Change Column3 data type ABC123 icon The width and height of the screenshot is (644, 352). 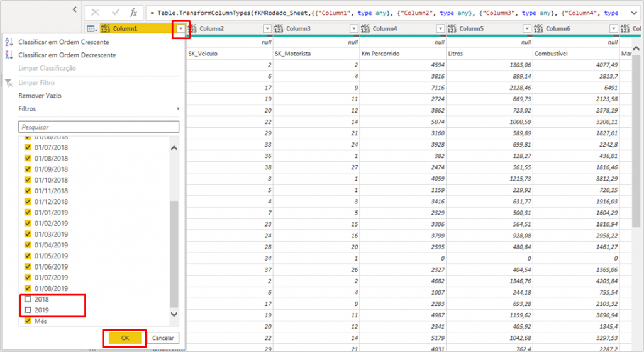point(279,28)
